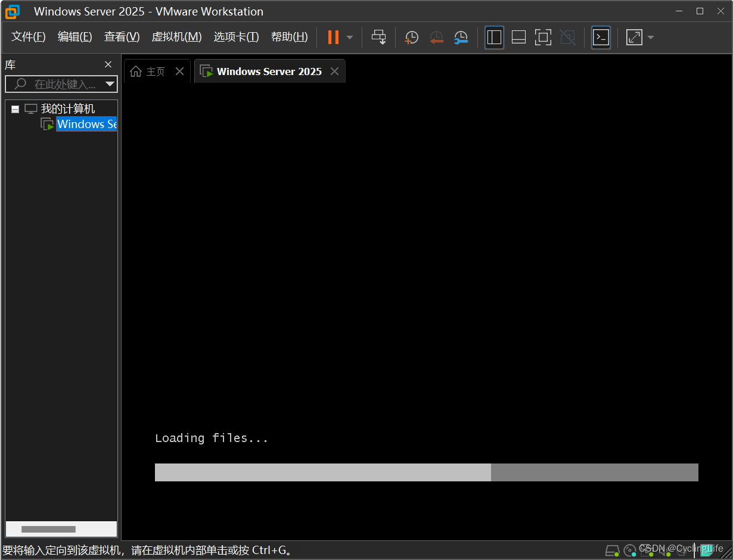Image resolution: width=733 pixels, height=560 pixels.
Task: Click the Loading files... text
Action: (212, 438)
